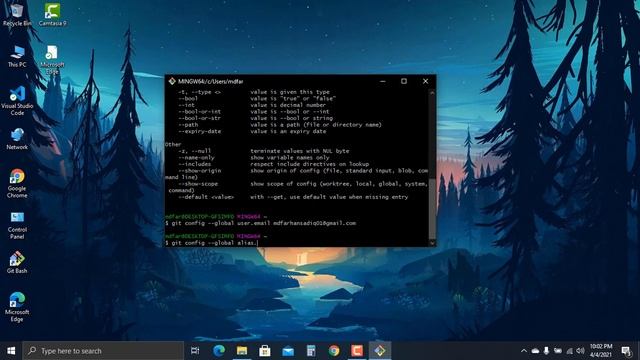This screenshot has width=640, height=360.
Task: Launch Camtasia 9 from the desktop
Action: 52,14
